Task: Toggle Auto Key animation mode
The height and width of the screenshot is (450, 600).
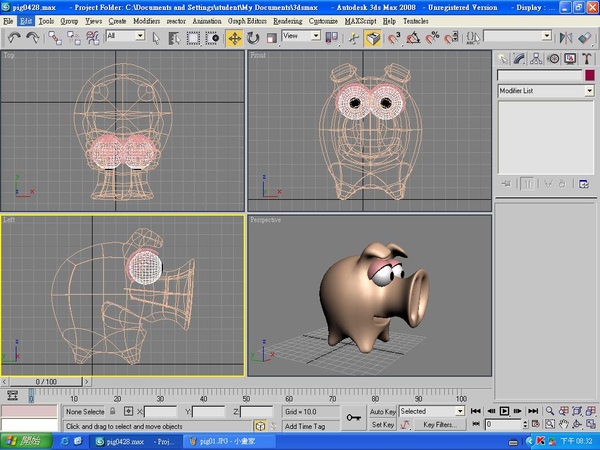Action: 382,411
